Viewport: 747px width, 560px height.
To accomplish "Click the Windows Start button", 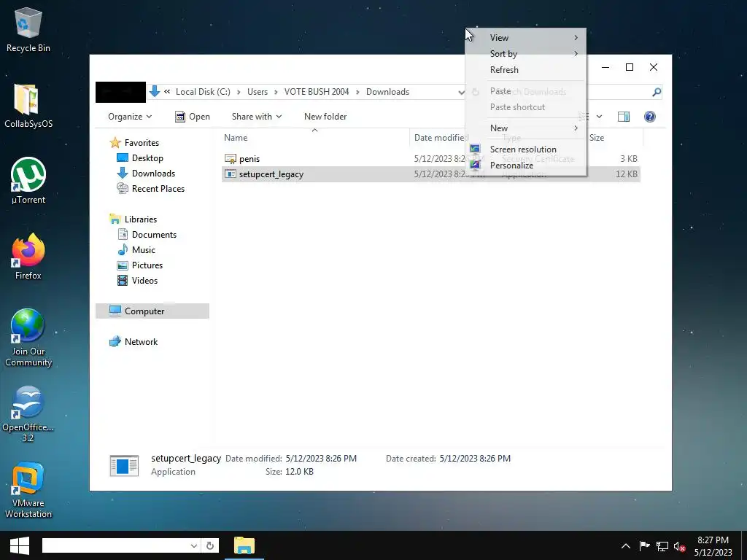I will 19,545.
